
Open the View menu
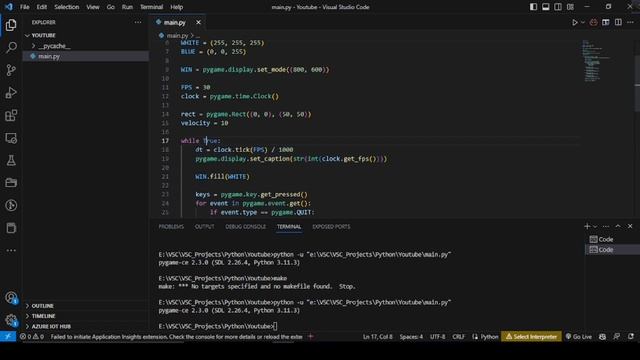pyautogui.click(x=93, y=7)
